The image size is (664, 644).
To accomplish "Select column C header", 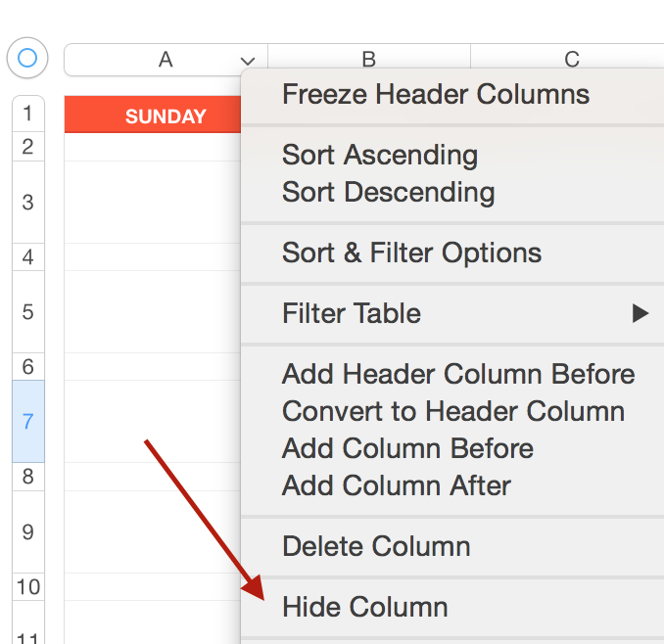I will [x=571, y=60].
